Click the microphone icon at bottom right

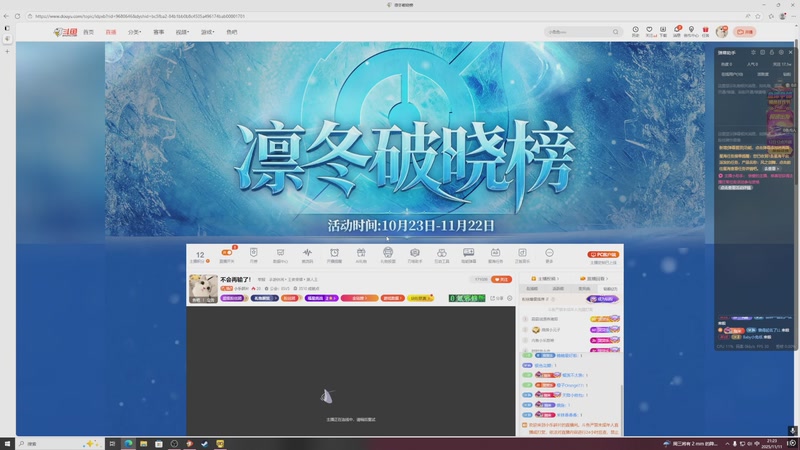792,431
